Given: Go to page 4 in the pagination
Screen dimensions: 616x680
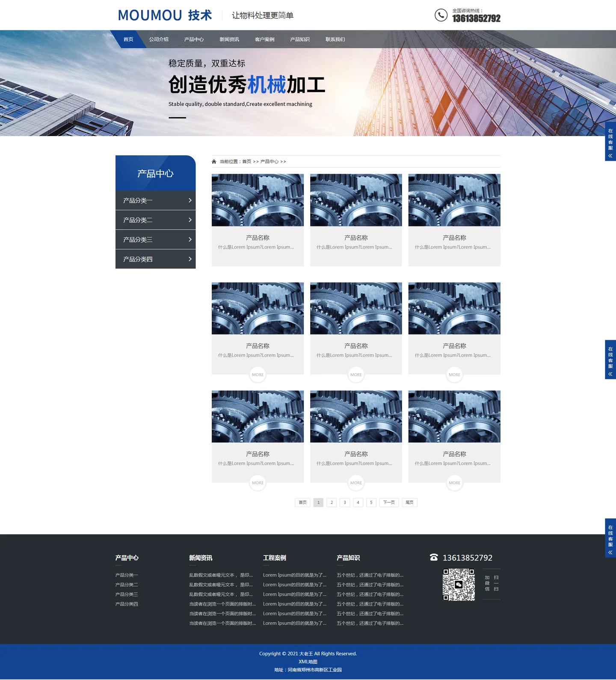Looking at the screenshot, I should click(x=358, y=502).
